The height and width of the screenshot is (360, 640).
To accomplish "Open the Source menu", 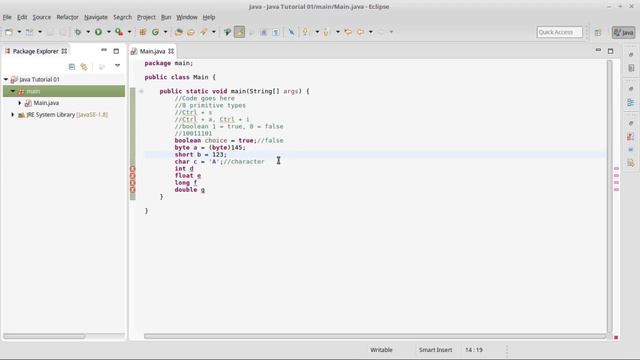I will tap(42, 17).
